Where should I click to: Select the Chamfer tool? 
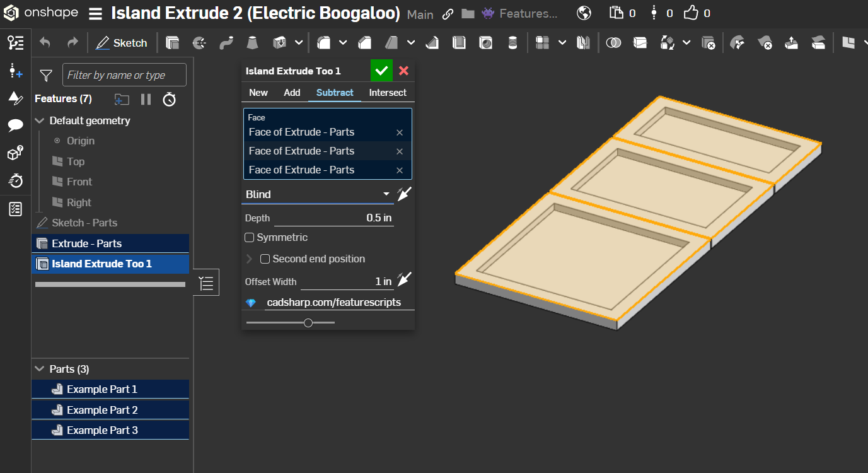(x=364, y=43)
